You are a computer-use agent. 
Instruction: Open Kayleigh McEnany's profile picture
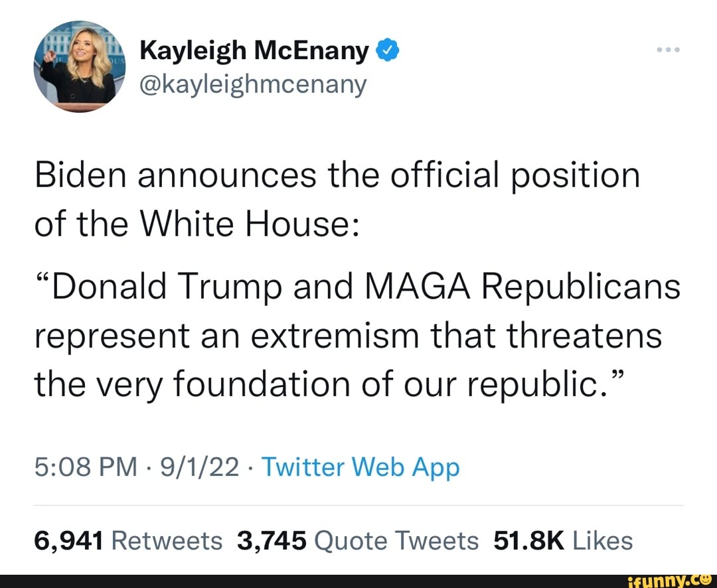coord(79,66)
